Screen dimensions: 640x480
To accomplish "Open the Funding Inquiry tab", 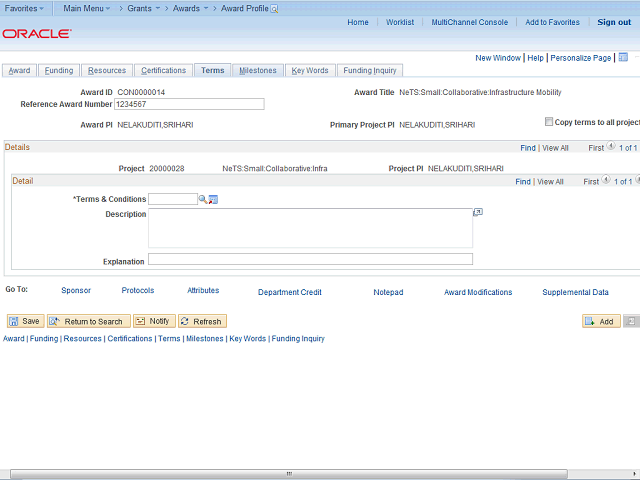I will tap(370, 70).
